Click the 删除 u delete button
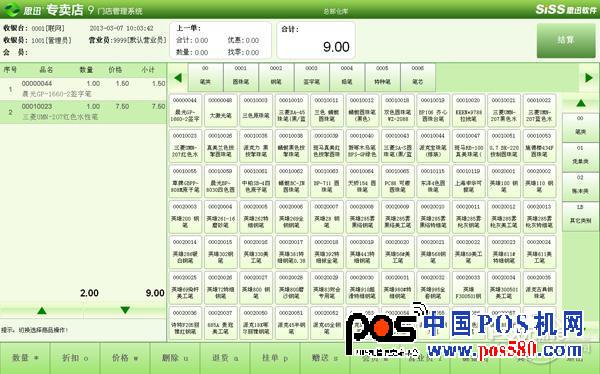 tap(175, 358)
